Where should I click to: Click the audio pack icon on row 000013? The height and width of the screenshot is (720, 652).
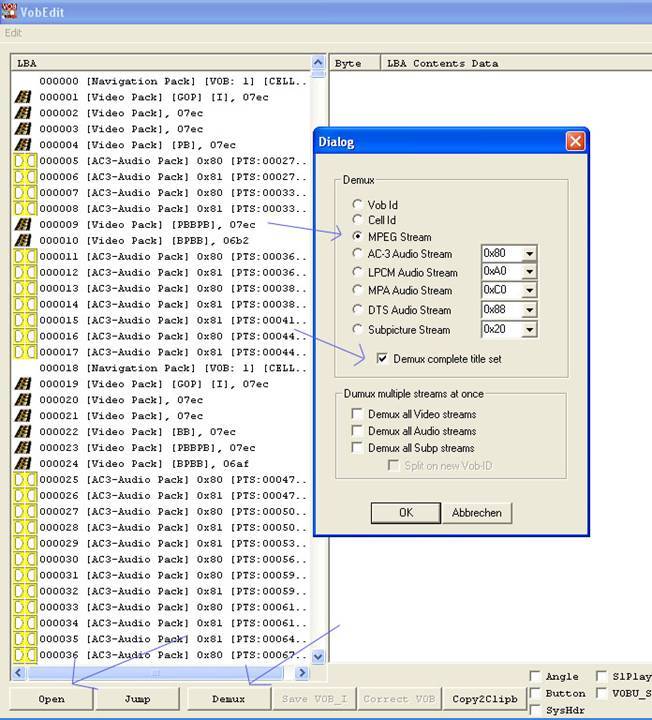click(x=25, y=288)
